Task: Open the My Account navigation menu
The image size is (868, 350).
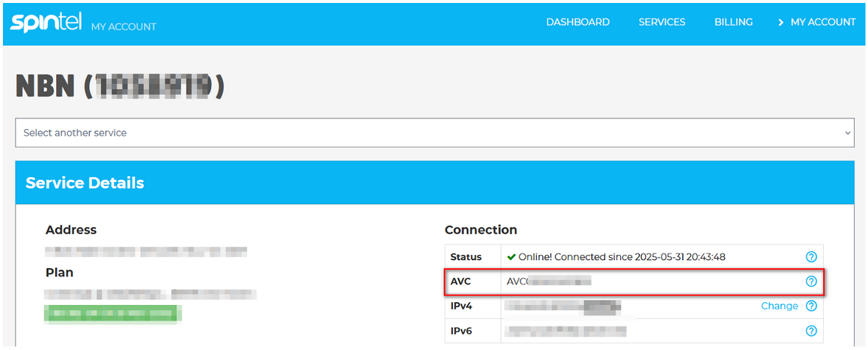Action: click(816, 22)
